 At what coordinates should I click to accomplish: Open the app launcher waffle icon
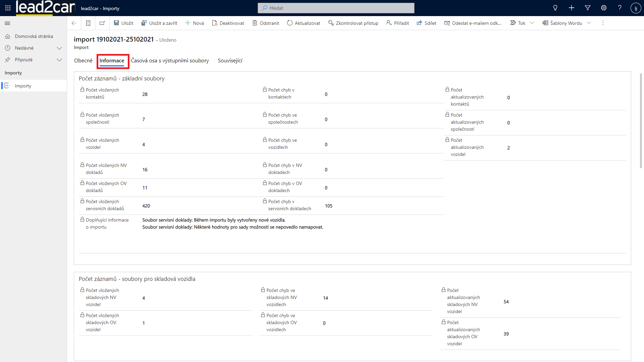pyautogui.click(x=8, y=8)
